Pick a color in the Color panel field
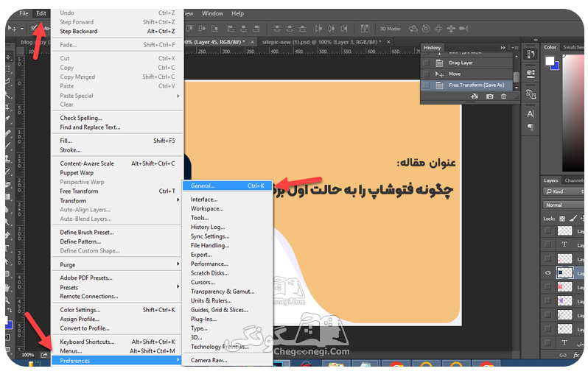The height and width of the screenshot is (374, 588). tap(573, 113)
